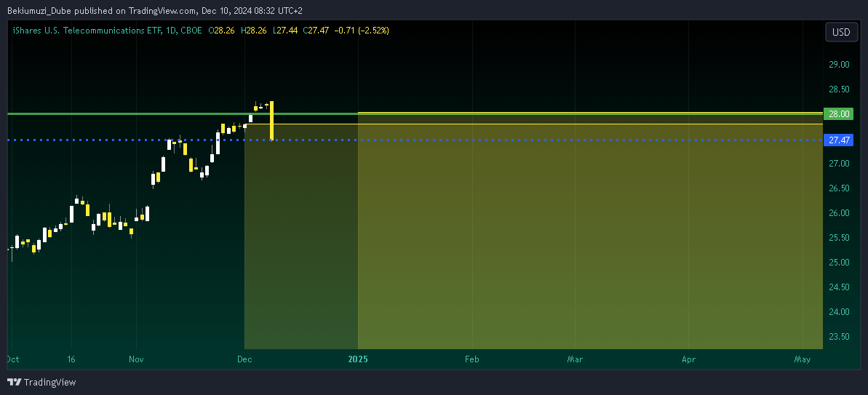Click the Oct time axis label
The image size is (868, 395).
(12, 359)
